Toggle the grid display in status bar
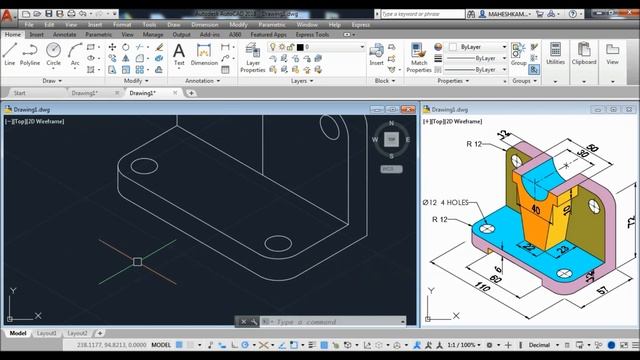This screenshot has height=360, width=640. pyautogui.click(x=179, y=345)
